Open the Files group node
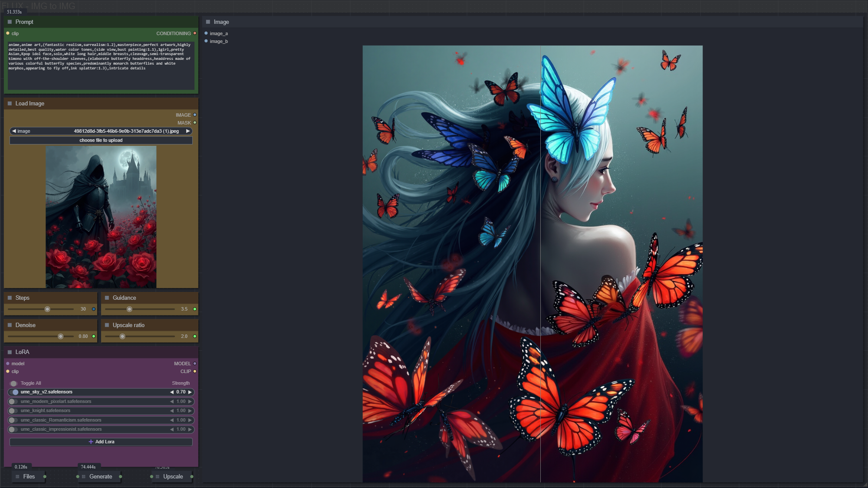This screenshot has width=868, height=488. [29, 476]
